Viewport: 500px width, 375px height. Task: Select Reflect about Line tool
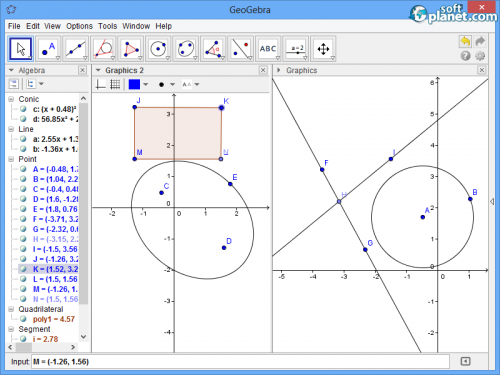pyautogui.click(x=241, y=49)
